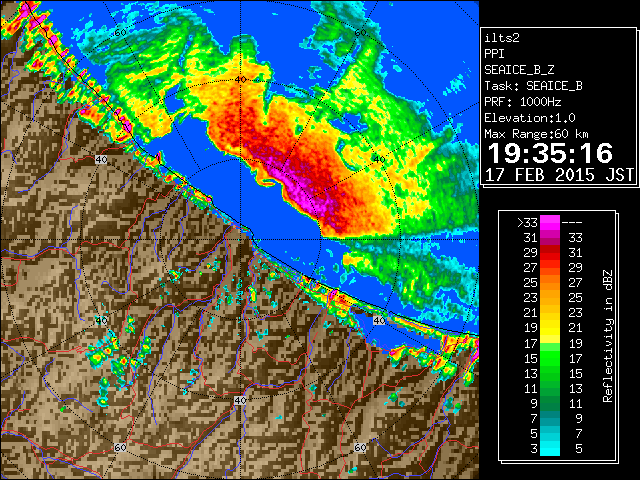Click the '17 FEB 2015 JST' date

[559, 175]
